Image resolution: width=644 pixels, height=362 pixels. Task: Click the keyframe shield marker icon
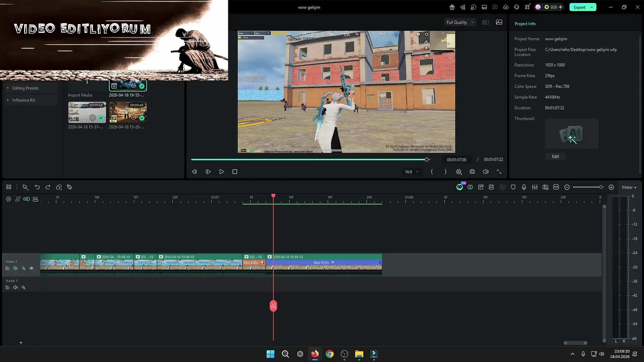[513, 187]
